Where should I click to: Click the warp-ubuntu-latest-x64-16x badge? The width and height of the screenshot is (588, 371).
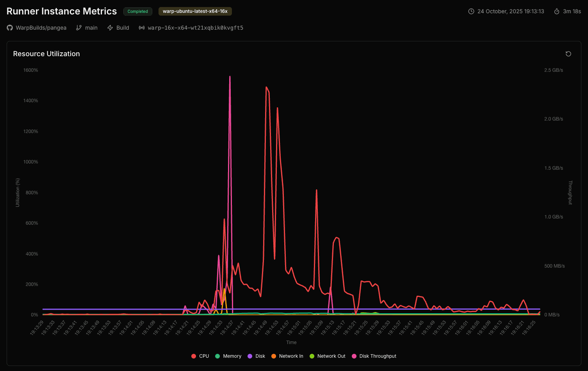point(195,11)
